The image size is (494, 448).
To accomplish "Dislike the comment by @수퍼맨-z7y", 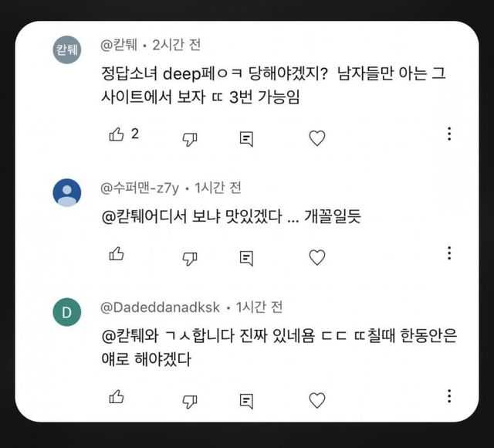I will [x=189, y=257].
